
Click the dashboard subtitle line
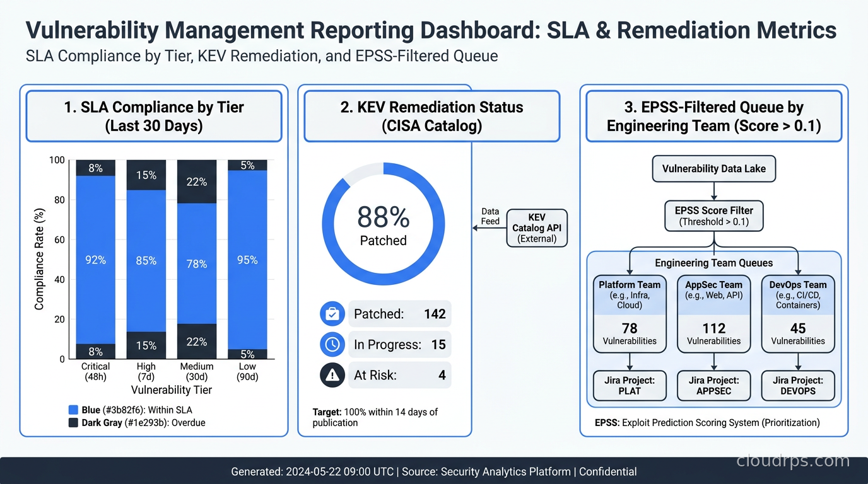pos(262,56)
